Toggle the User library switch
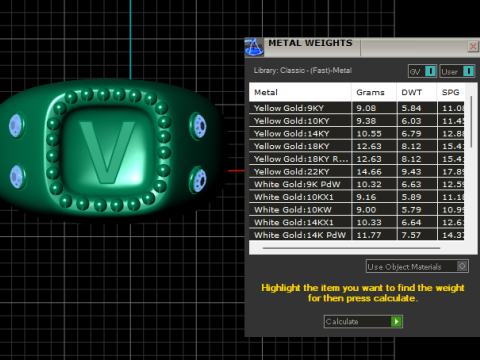The image size is (480, 360). (x=468, y=71)
